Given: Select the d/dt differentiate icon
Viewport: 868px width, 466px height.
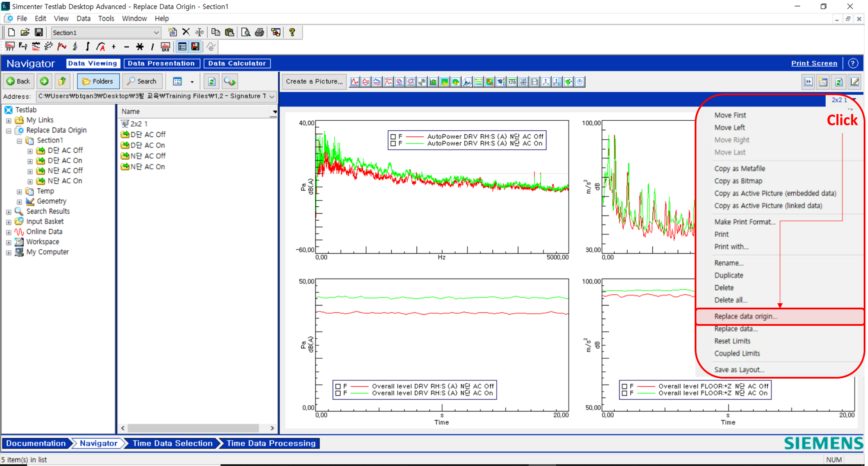Looking at the screenshot, I should point(75,46).
